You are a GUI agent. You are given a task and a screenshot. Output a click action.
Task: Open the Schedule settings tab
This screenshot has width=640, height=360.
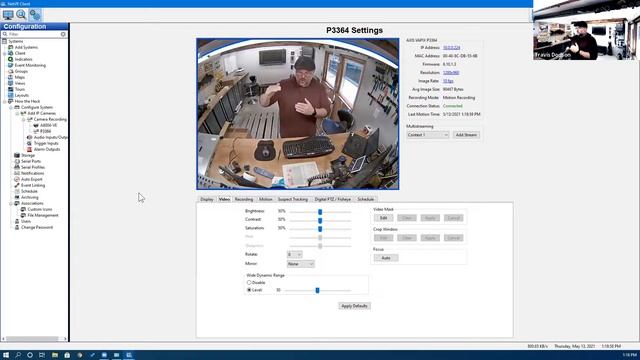pyautogui.click(x=365, y=199)
